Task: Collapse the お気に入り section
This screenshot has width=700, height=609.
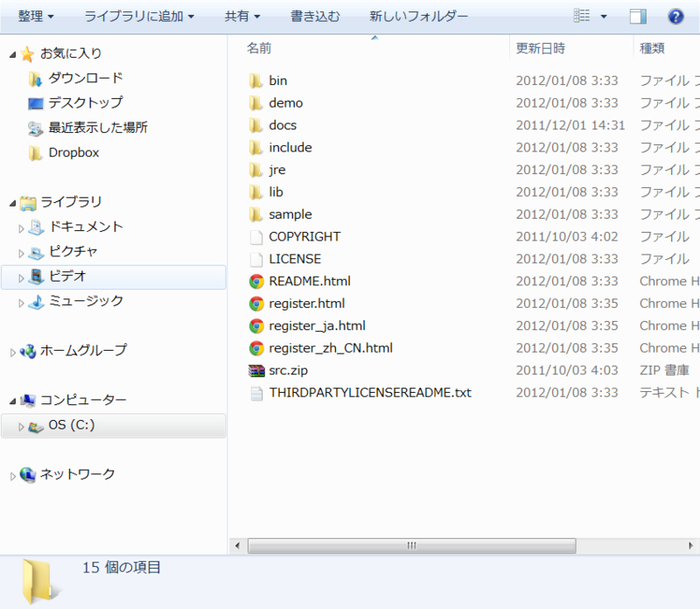Action: tap(12, 54)
